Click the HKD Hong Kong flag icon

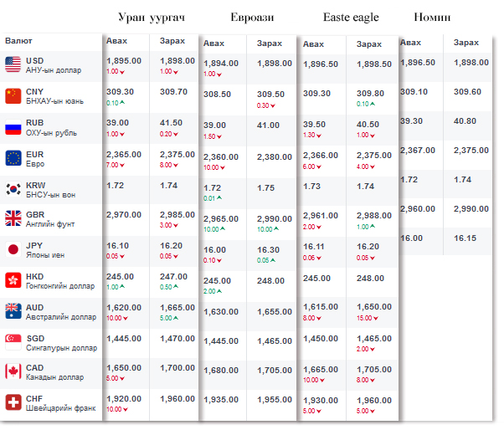13,280
